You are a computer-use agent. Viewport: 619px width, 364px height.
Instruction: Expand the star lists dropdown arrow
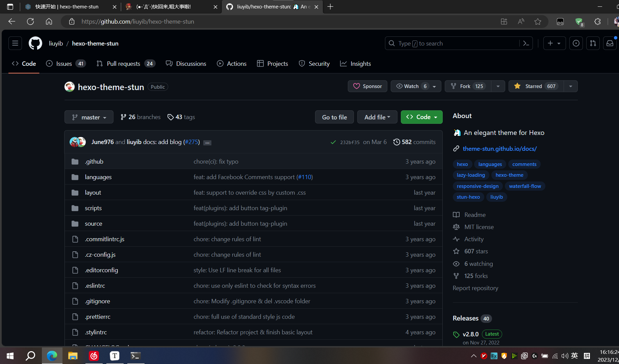571,86
